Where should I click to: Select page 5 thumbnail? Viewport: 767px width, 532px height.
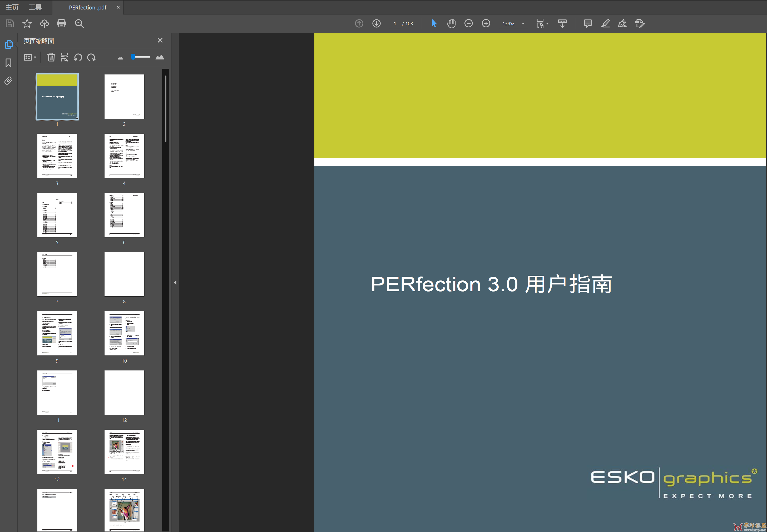tap(57, 215)
